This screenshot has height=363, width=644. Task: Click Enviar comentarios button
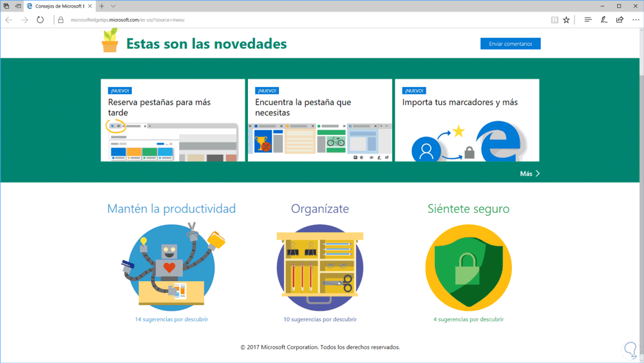coord(511,44)
